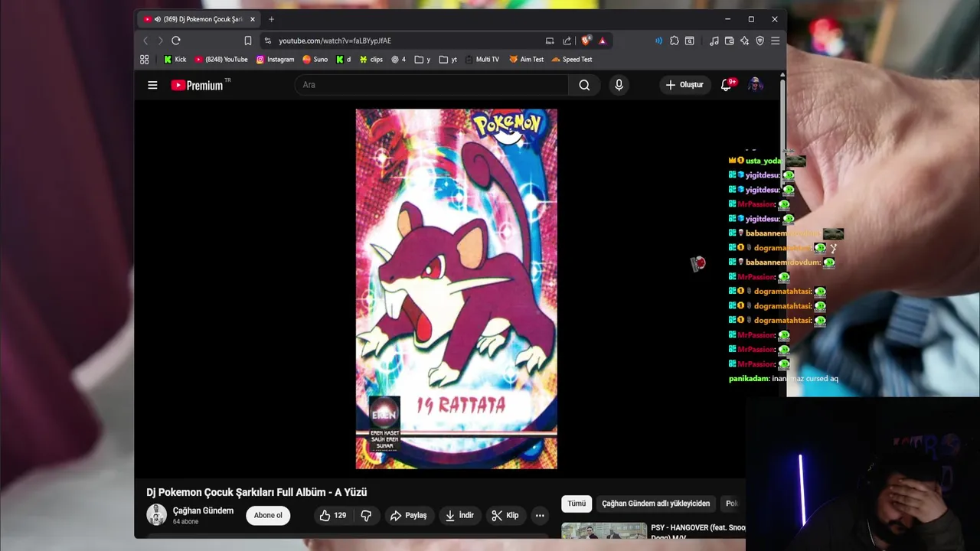Screen dimensions: 980x551
Task: Close the Dj Pokemon tab
Action: [253, 19]
